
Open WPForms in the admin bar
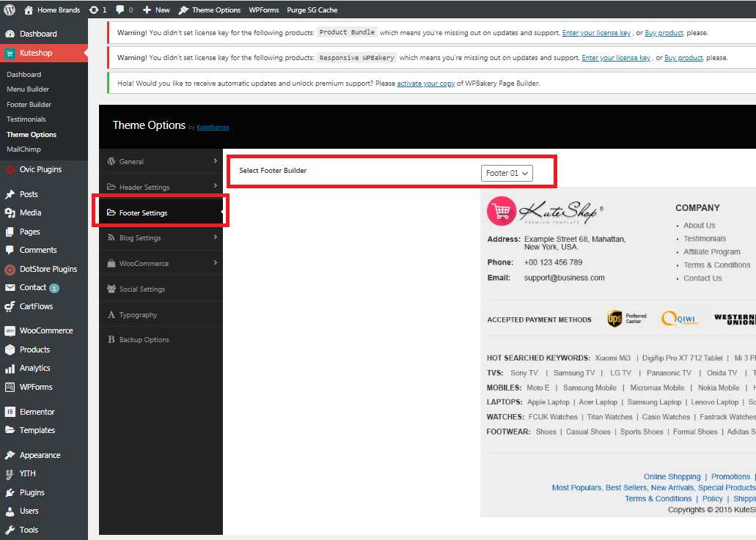point(264,10)
